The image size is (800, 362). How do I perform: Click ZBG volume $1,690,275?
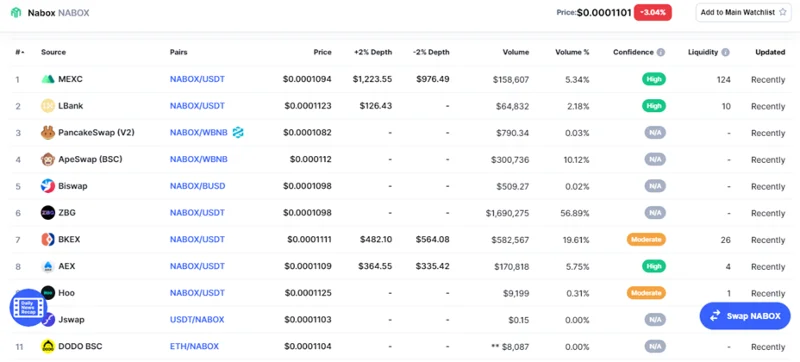point(508,213)
